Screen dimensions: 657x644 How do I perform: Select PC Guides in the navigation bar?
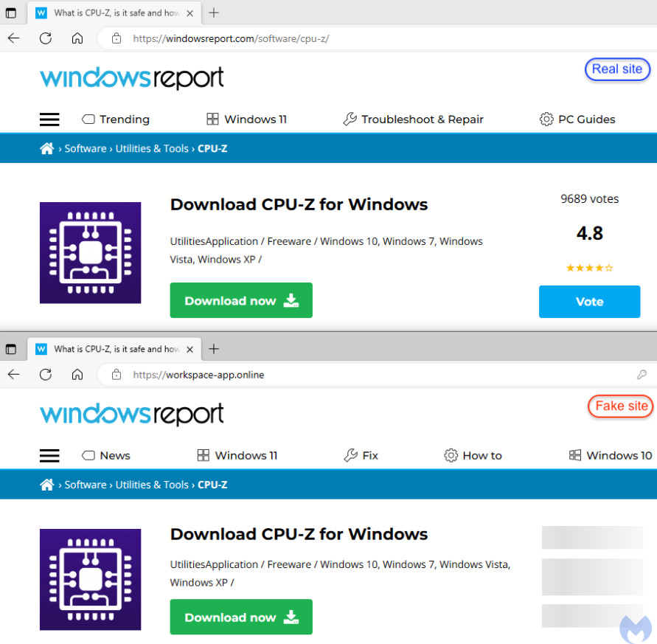(577, 120)
